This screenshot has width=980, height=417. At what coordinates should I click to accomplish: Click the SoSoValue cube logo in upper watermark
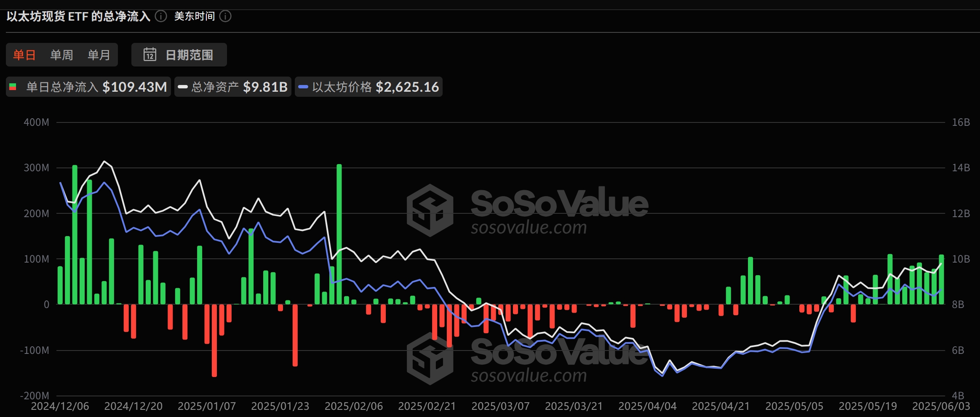(430, 210)
